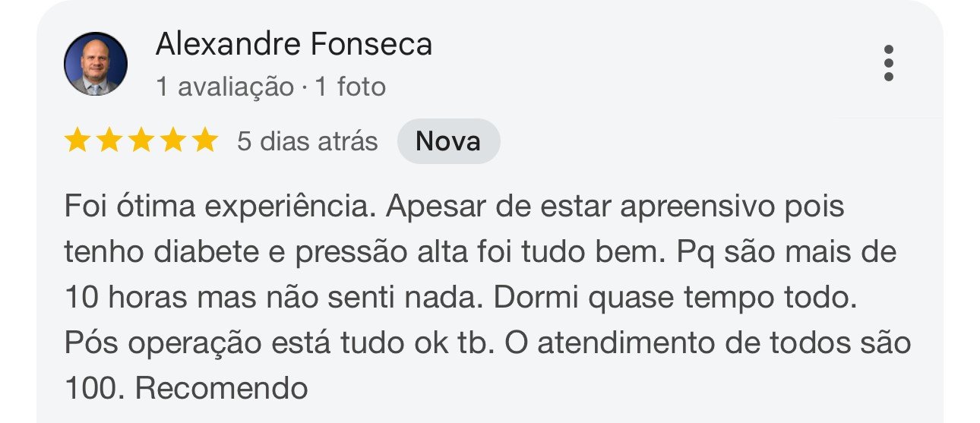This screenshot has height=423, width=980.
Task: Click Alexandre Fonseca's profile picture
Action: (x=95, y=64)
